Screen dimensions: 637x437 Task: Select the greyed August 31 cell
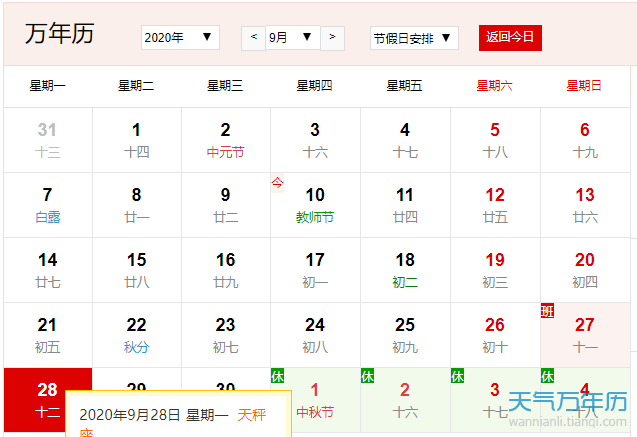tap(48, 140)
